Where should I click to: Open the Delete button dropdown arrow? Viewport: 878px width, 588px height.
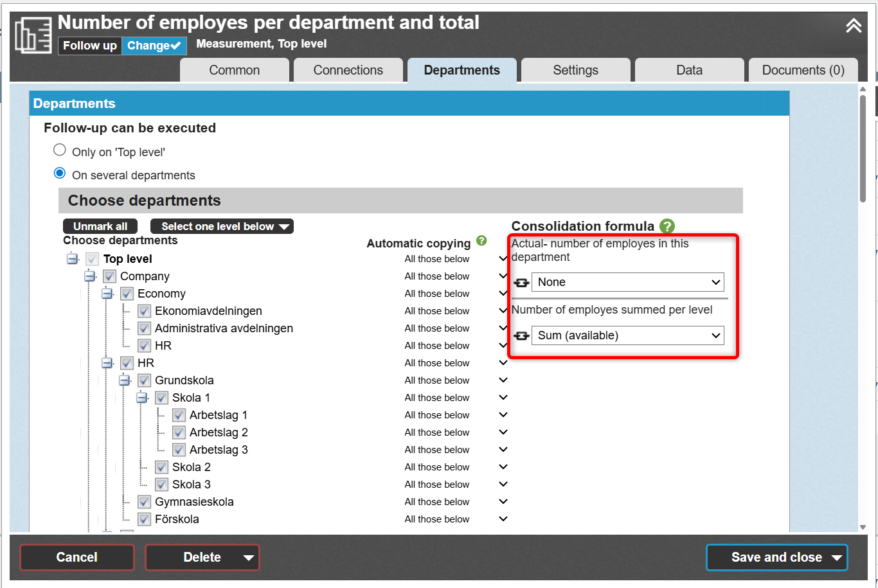(248, 558)
